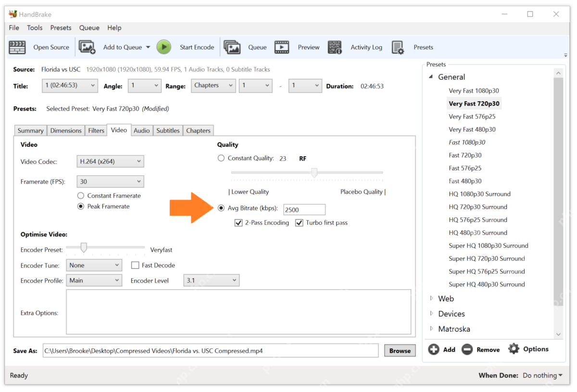Screen dimensions: 577x392
Task: Open the Title dropdown
Action: click(x=70, y=86)
